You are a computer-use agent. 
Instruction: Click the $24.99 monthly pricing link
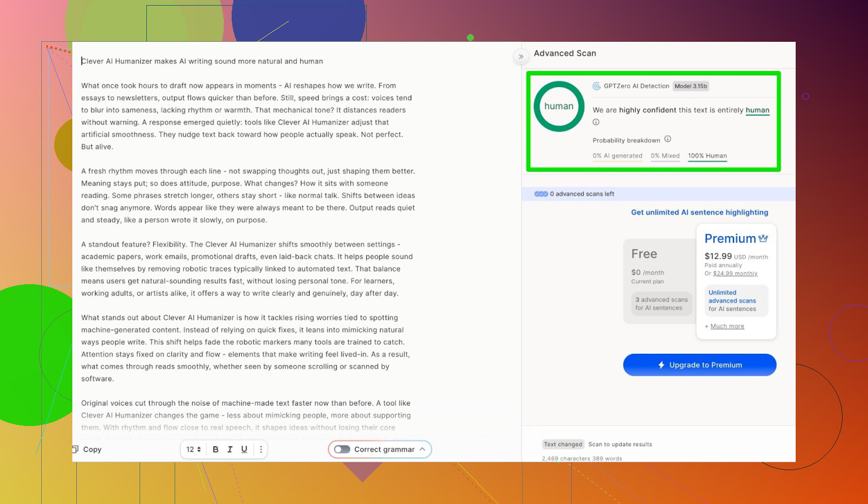(735, 273)
